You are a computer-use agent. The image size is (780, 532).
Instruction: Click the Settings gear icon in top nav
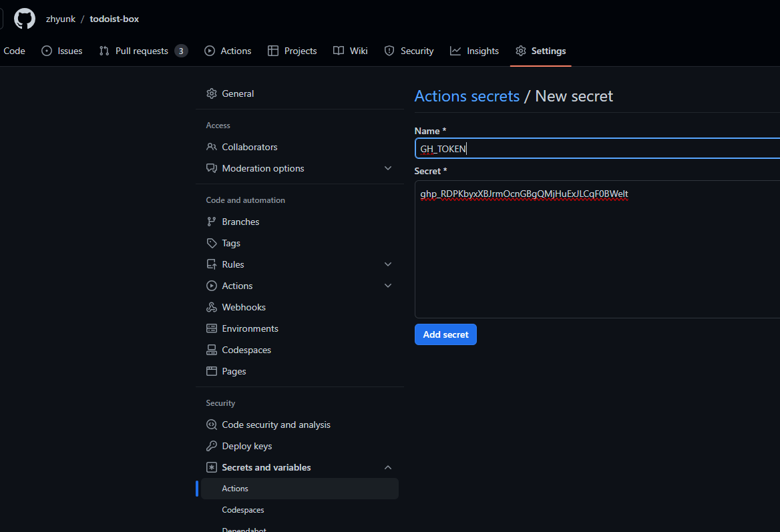click(x=521, y=51)
